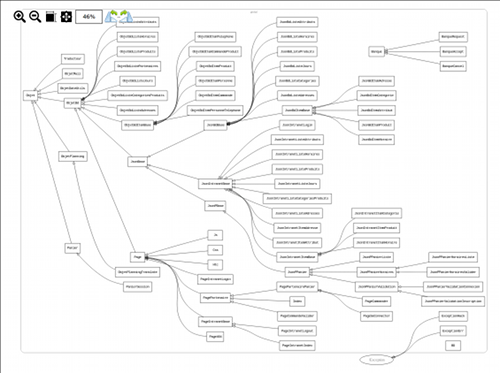Click the left green-arrow rotate icon
500x373 pixels.
(112, 16)
